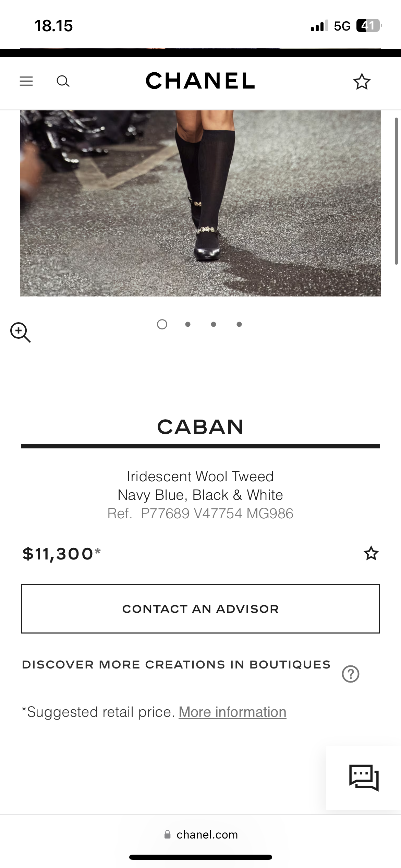Tap the chanel.com address bar

click(x=207, y=834)
